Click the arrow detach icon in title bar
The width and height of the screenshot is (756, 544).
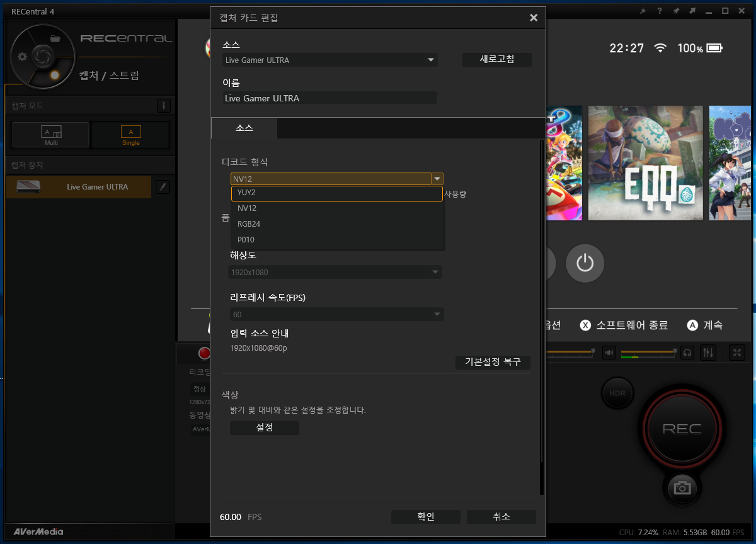[x=692, y=11]
